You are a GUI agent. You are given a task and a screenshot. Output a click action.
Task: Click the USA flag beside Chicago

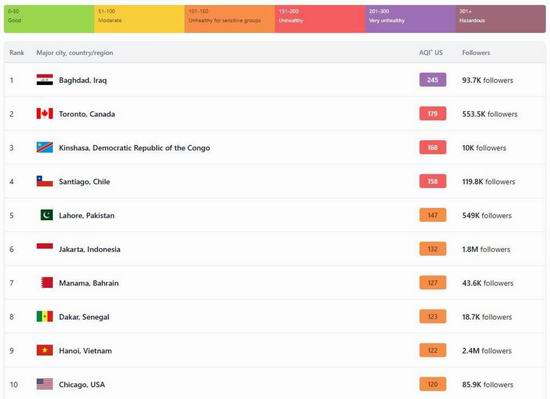point(45,384)
